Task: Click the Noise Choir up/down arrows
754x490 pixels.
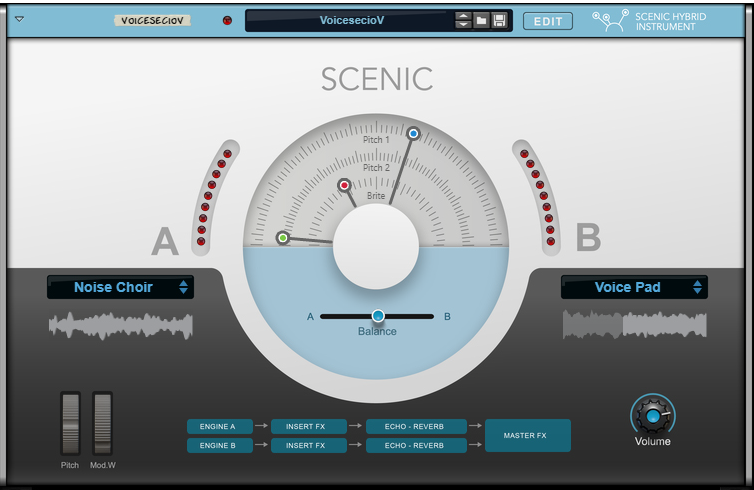Action: point(183,287)
